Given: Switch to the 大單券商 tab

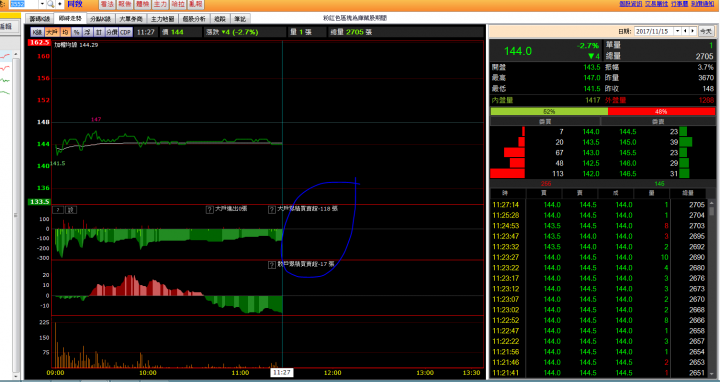Looking at the screenshot, I should (131, 19).
